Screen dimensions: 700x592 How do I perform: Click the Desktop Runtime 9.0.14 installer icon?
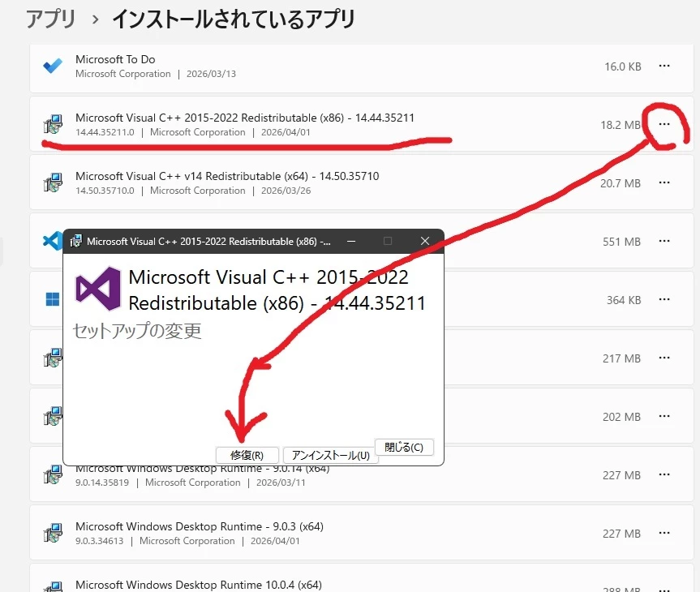click(x=53, y=475)
